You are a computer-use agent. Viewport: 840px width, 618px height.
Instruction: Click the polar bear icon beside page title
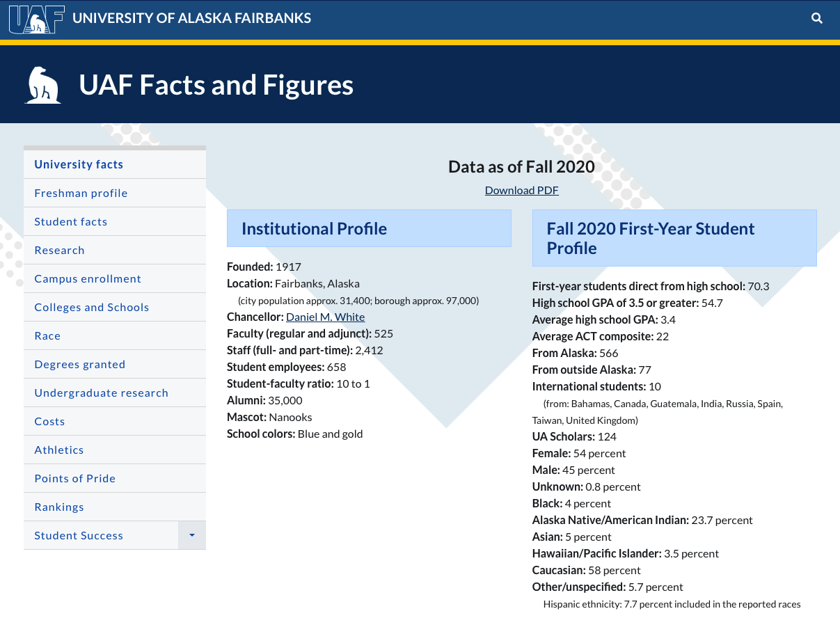click(x=43, y=85)
